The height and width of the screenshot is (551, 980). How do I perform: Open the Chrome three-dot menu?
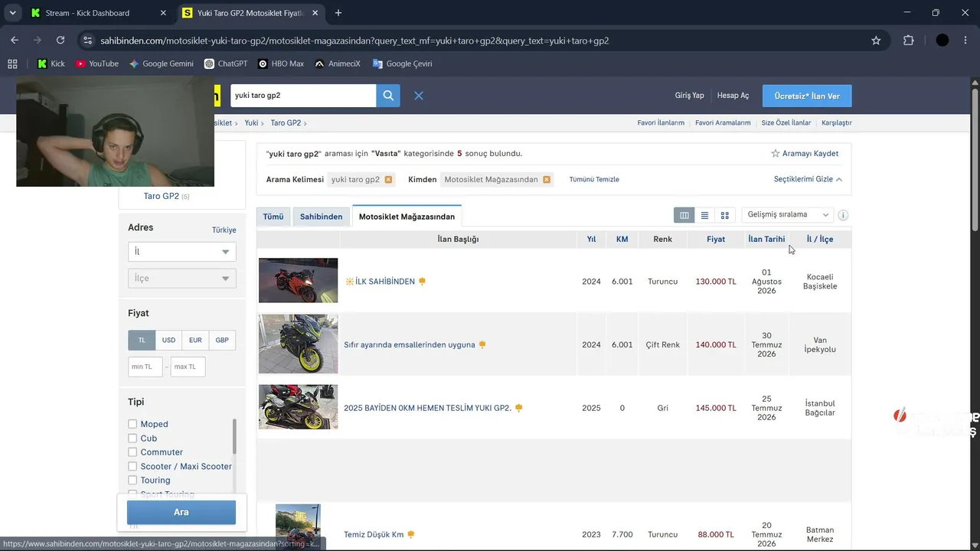pos(965,41)
